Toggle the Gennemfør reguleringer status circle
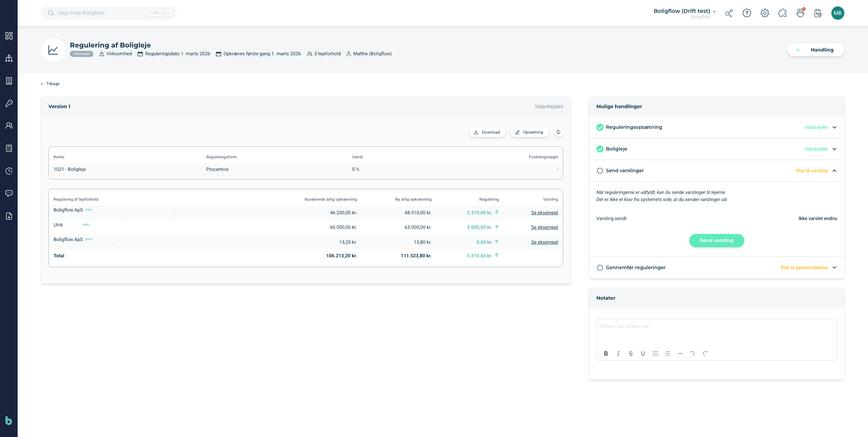 (x=600, y=267)
